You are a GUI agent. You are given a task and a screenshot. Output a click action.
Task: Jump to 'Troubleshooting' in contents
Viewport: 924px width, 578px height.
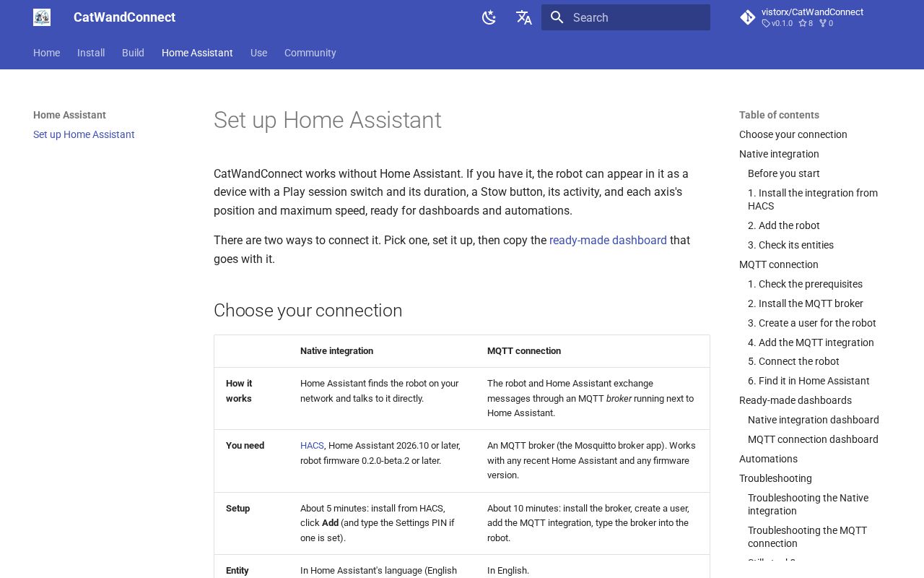tap(775, 478)
